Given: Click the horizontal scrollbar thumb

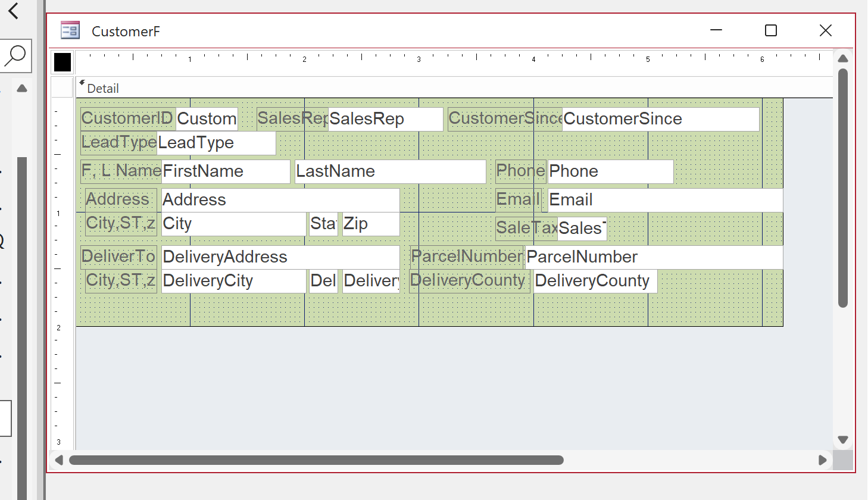Looking at the screenshot, I should tap(316, 460).
